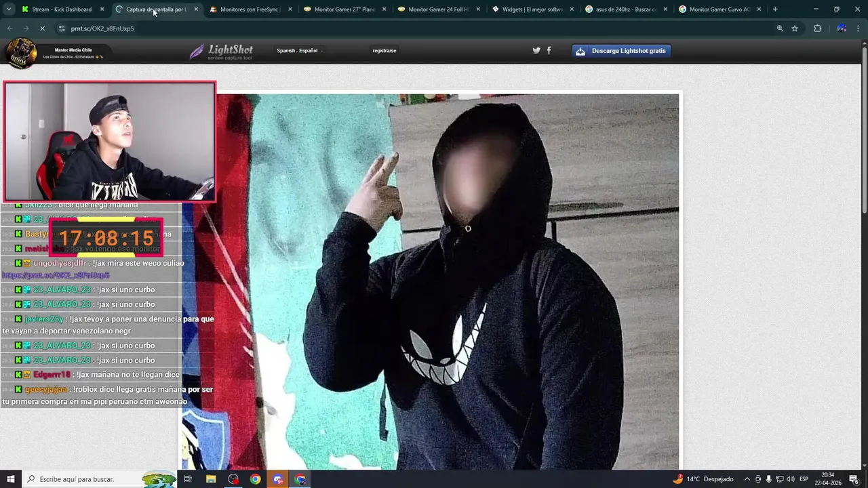Switch to the Monitor Gamer 27" Plano tab
The height and width of the screenshot is (488, 868).
tap(344, 9)
